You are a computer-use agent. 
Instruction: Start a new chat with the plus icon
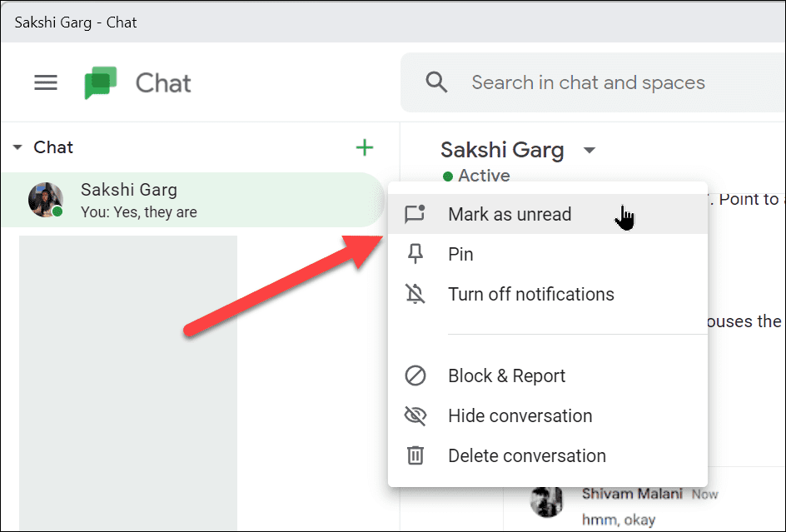tap(365, 147)
